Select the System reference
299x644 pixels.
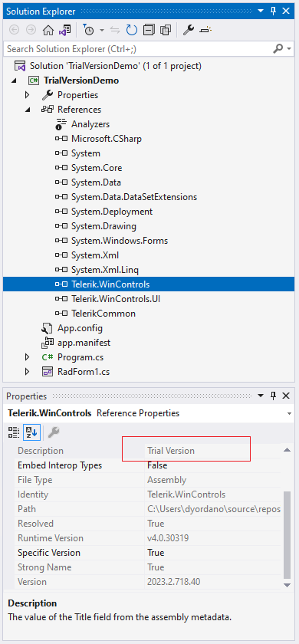[85, 153]
